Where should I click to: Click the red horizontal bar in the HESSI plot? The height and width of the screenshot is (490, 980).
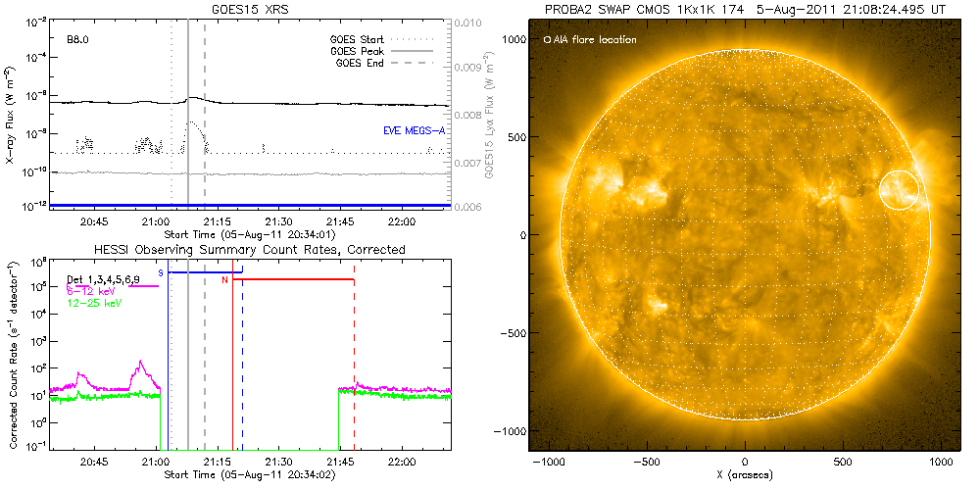pyautogui.click(x=293, y=280)
